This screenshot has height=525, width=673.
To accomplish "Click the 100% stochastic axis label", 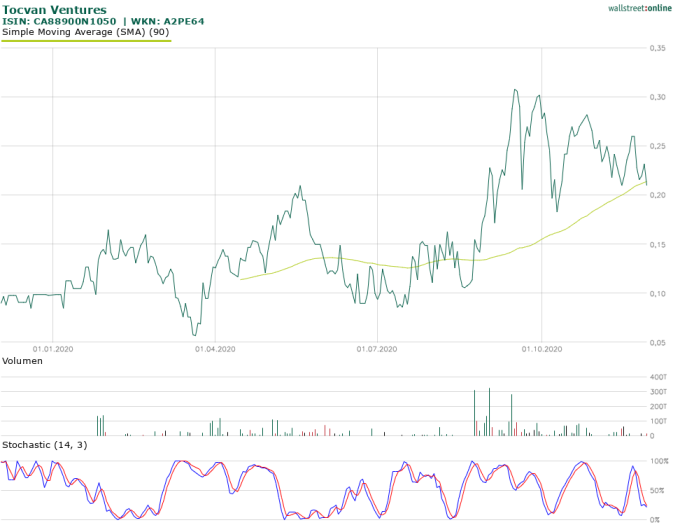I will point(660,461).
